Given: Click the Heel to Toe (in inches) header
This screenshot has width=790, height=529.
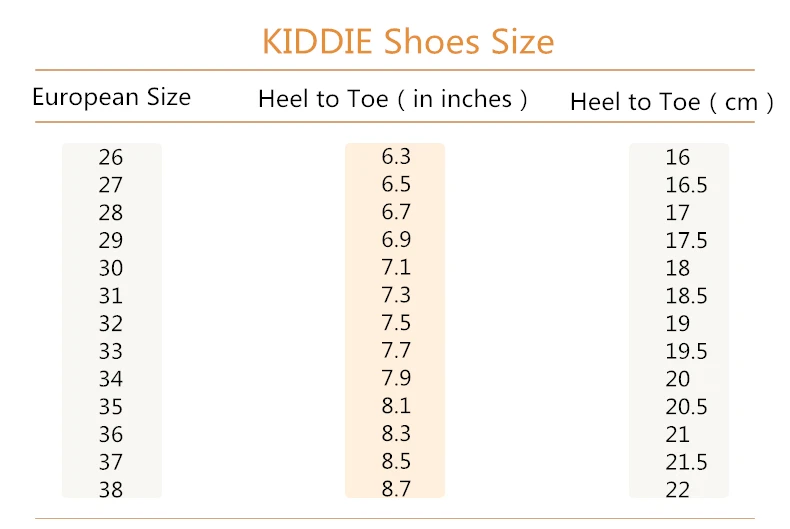Looking at the screenshot, I should [x=392, y=99].
